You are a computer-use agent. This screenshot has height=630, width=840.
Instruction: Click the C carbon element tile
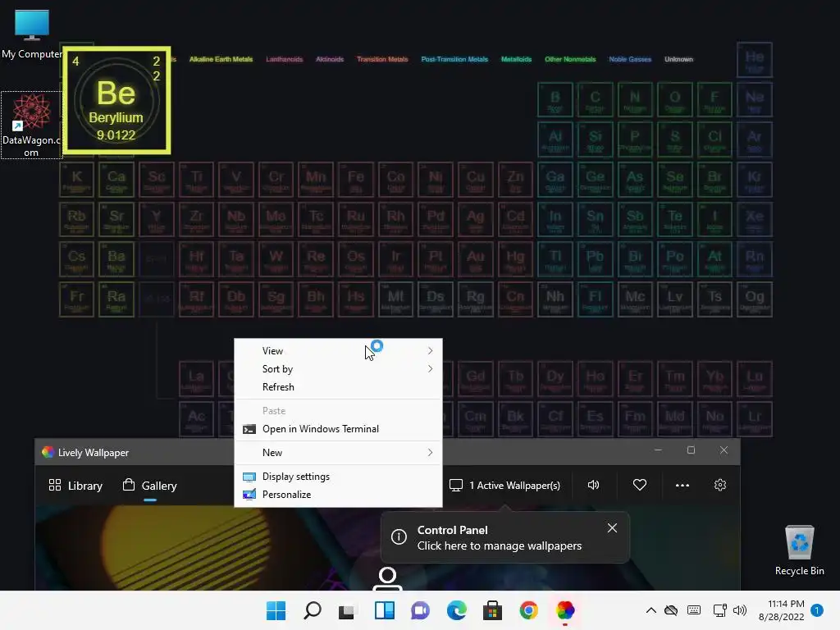pos(595,99)
